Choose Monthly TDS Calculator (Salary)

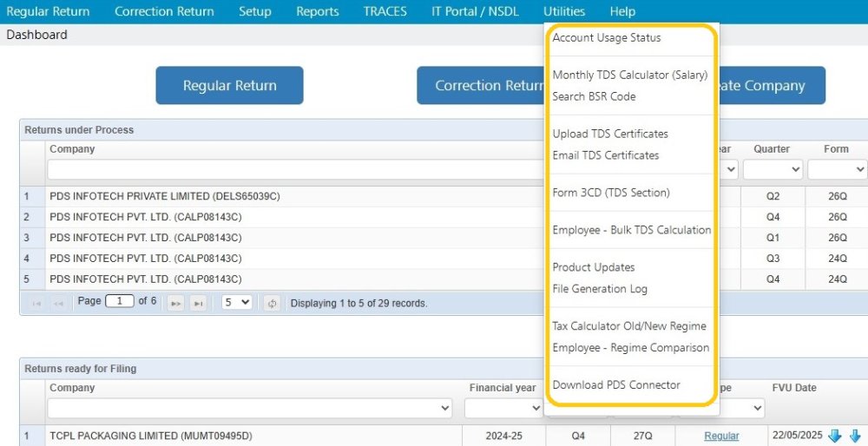pyautogui.click(x=630, y=75)
